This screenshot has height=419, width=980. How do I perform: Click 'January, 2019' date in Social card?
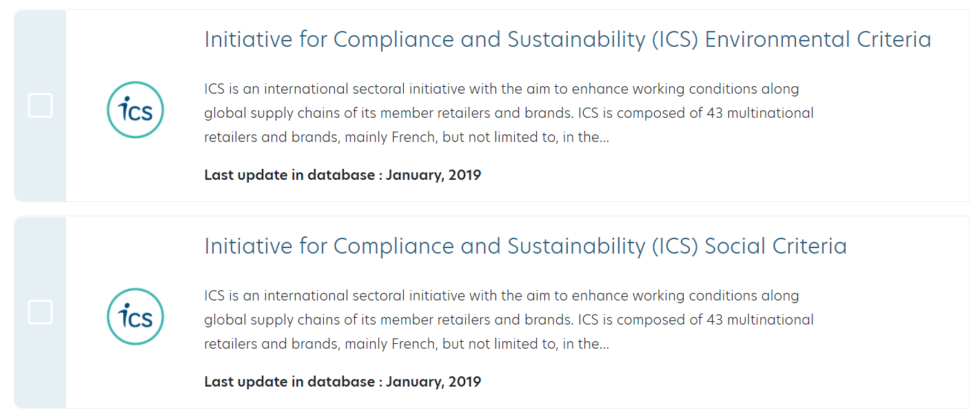coord(433,382)
